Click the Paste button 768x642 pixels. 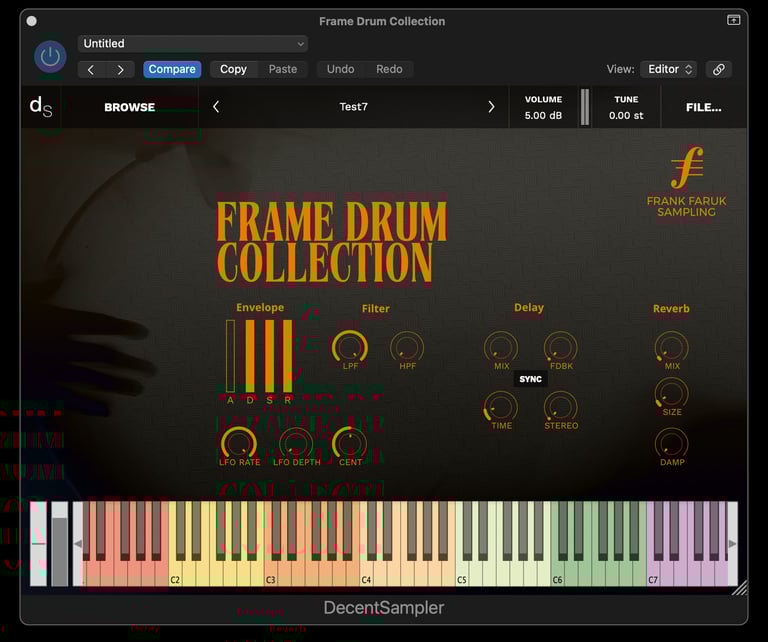coord(283,69)
